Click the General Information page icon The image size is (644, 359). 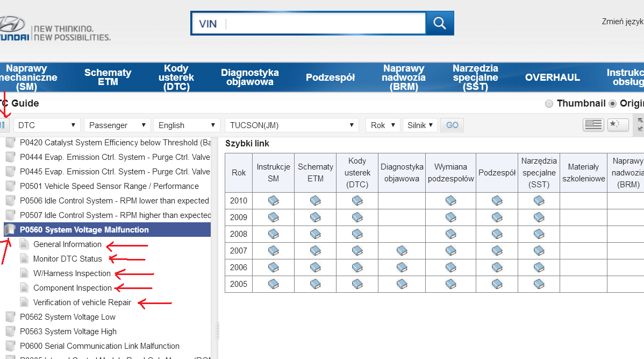[x=24, y=244]
